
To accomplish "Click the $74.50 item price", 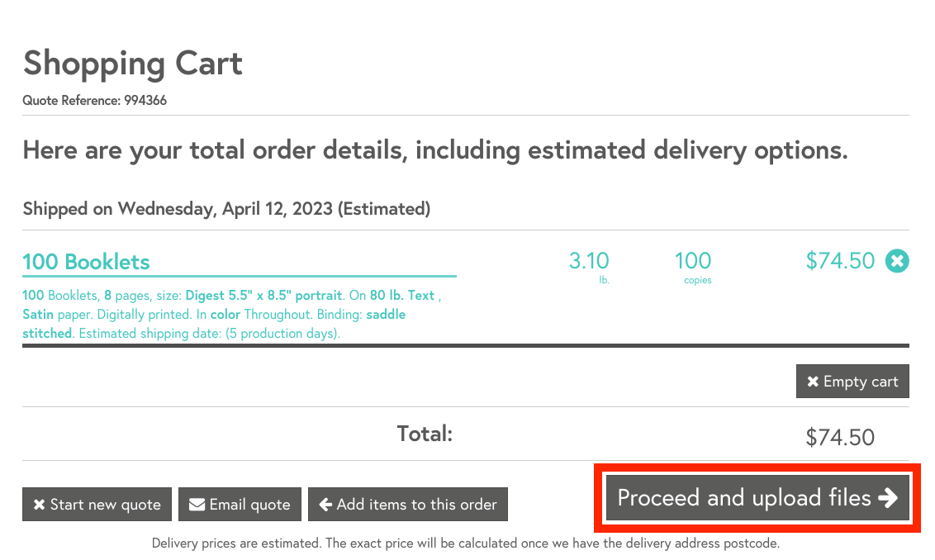I will click(839, 261).
